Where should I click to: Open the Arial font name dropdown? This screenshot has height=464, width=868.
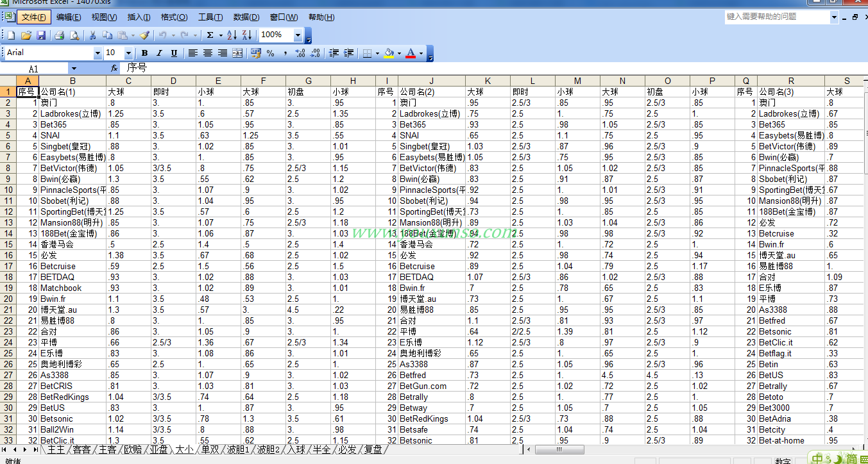pyautogui.click(x=98, y=53)
